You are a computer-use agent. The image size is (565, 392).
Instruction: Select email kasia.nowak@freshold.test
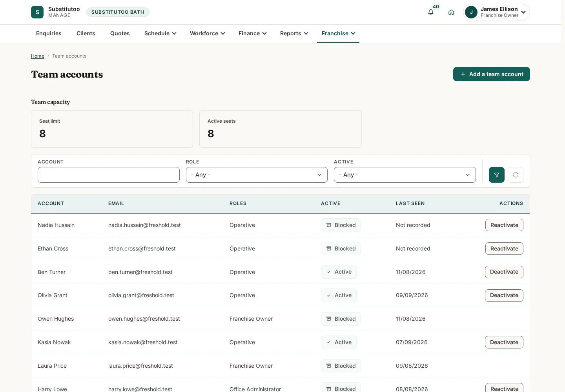pos(143,342)
